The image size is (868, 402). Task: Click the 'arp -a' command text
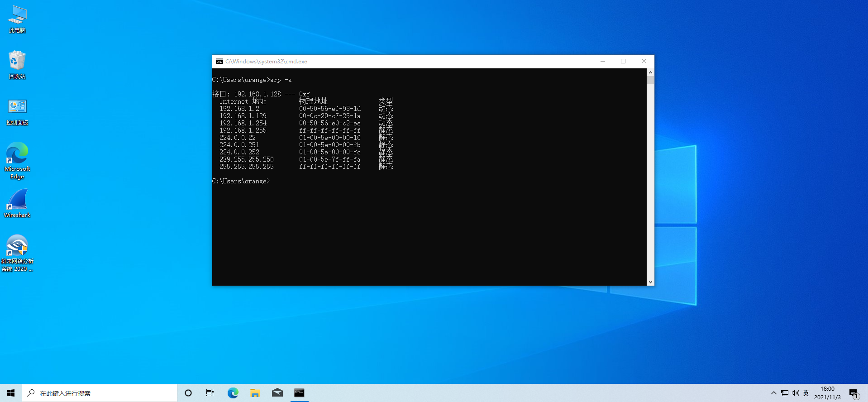coord(281,80)
